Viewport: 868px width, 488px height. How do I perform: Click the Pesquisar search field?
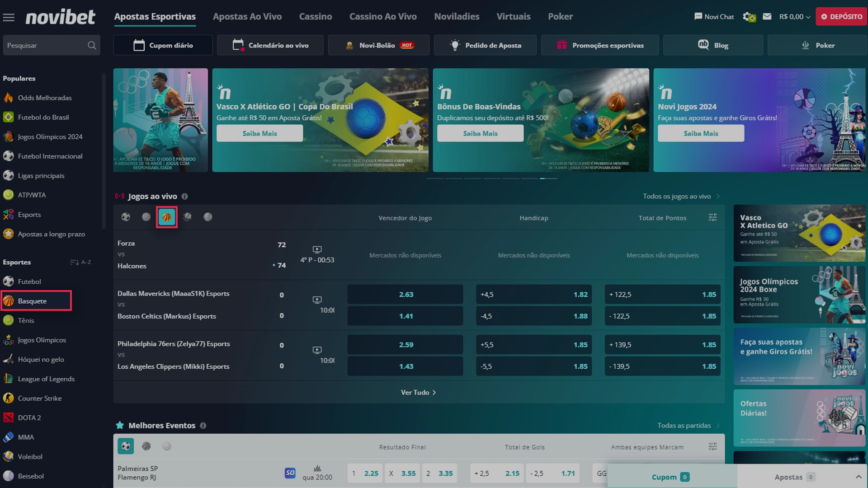[51, 45]
